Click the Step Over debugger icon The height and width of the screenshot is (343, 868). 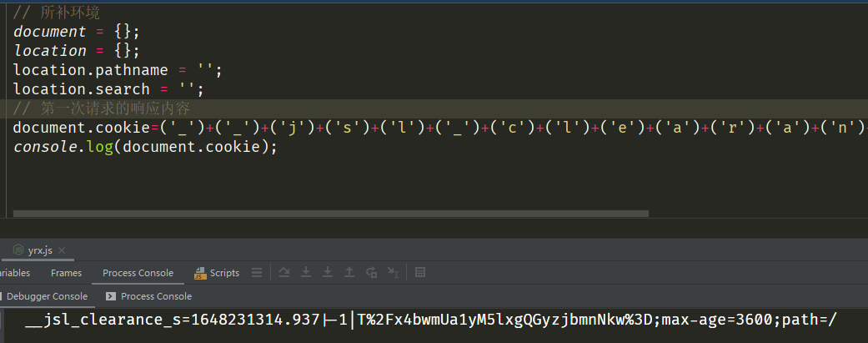(284, 273)
